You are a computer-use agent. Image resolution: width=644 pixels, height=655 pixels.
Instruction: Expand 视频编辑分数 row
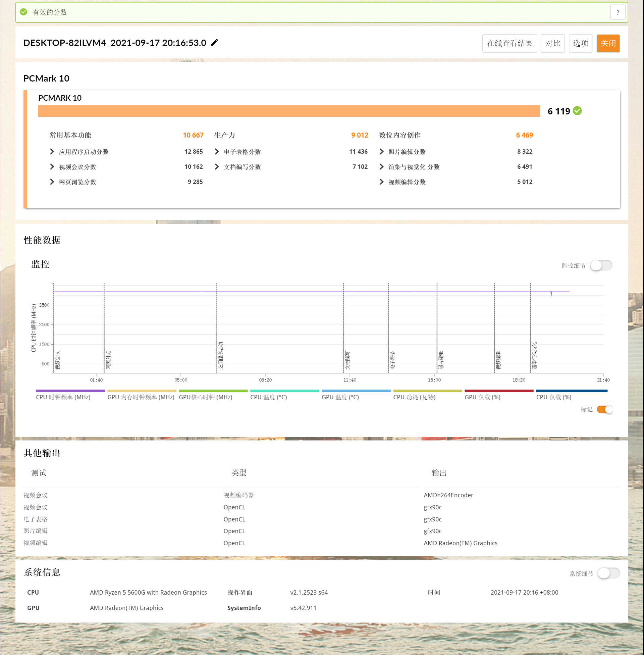(381, 182)
